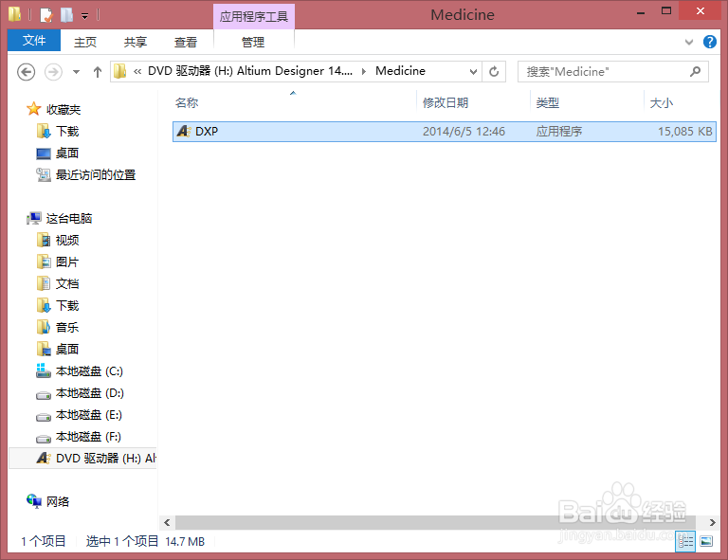Open the 音乐 folder
The width and height of the screenshot is (728, 560).
click(67, 328)
